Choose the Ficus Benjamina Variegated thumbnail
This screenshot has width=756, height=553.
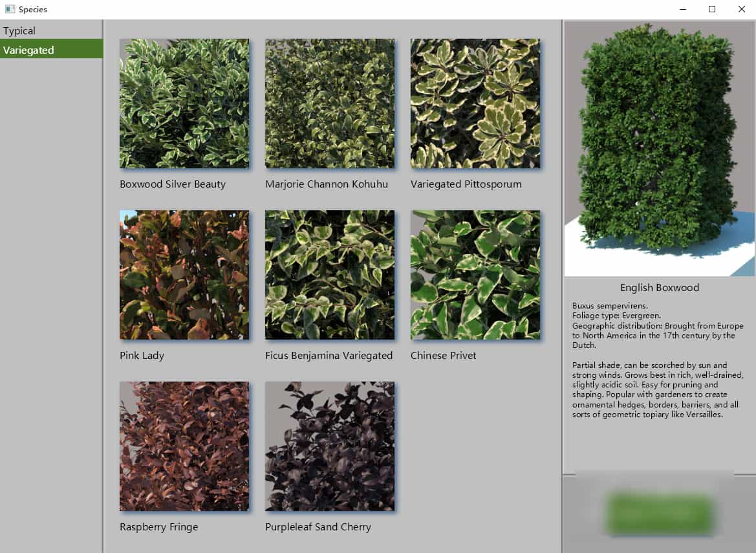click(330, 275)
